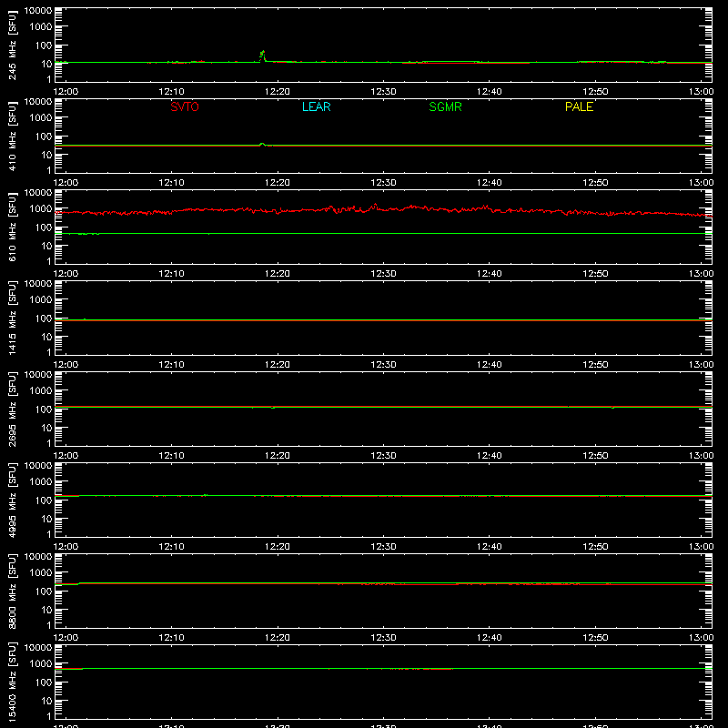Select the 15400 MHz [SFU] axis title
The height and width of the screenshot is (728, 728).
click(12, 682)
